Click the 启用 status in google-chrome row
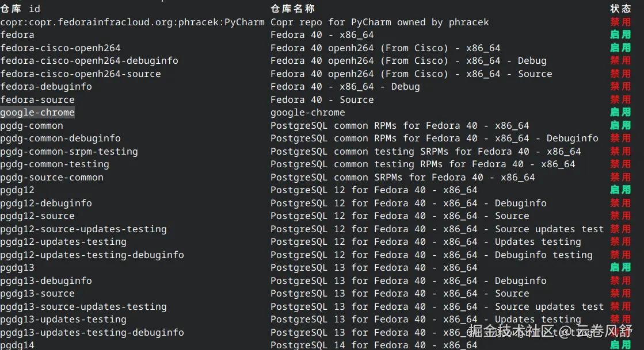Image resolution: width=644 pixels, height=350 pixels. tap(620, 112)
